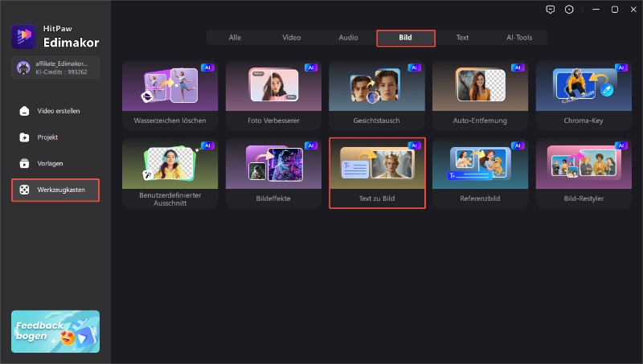Click the help icon in title bar
The image size is (643, 364).
pyautogui.click(x=570, y=10)
